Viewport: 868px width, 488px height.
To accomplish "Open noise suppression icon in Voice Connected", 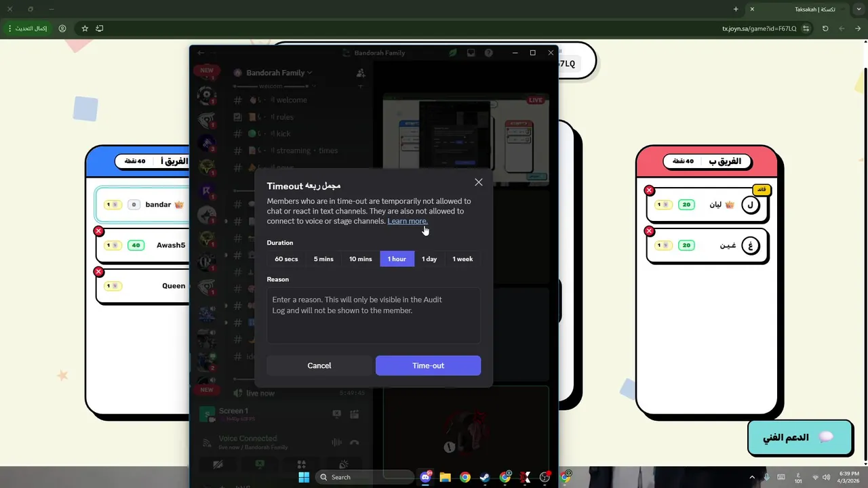I will point(337,442).
